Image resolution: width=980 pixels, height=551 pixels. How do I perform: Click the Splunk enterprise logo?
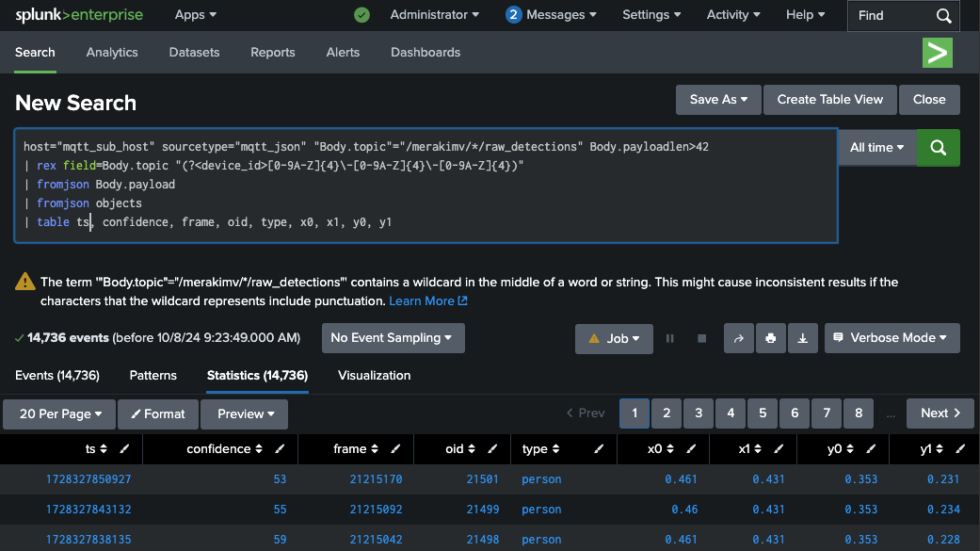(79, 15)
